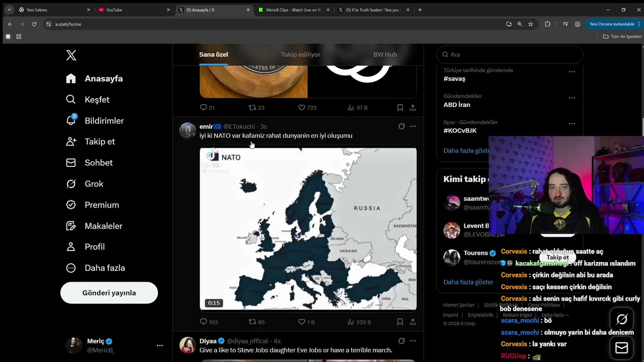Image resolution: width=644 pixels, height=362 pixels.
Task: Repost the post with 23 reposts
Action: click(x=257, y=108)
